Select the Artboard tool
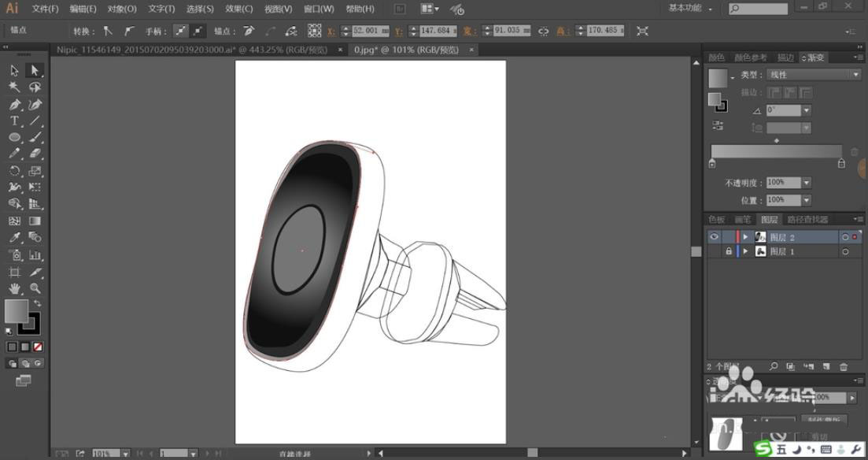868x460 pixels. (x=14, y=272)
